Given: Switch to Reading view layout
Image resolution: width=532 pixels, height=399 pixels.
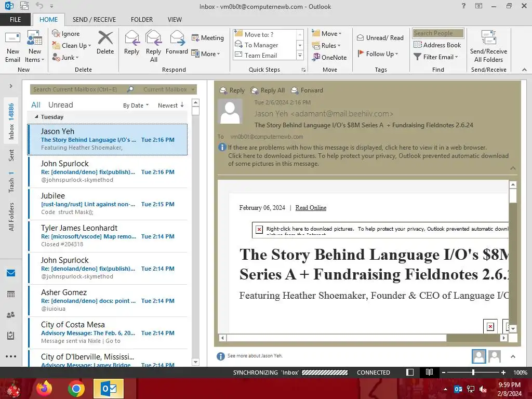Looking at the screenshot, I should (429, 372).
